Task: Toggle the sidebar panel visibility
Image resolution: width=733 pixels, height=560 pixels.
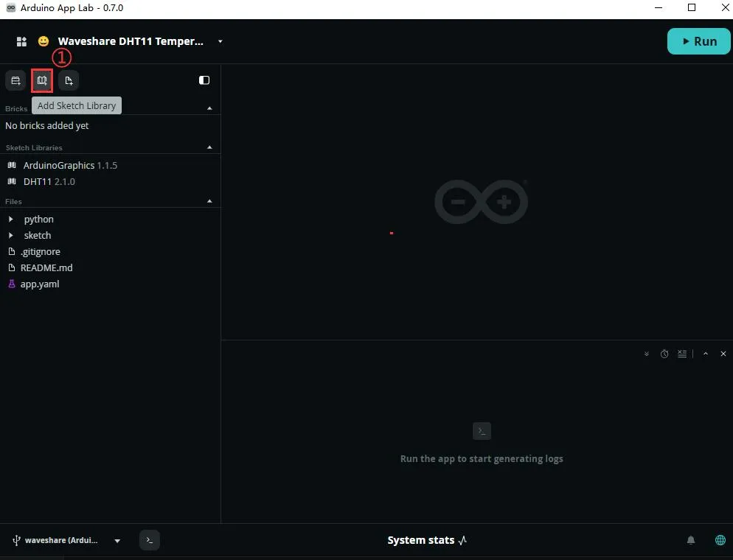Action: [x=204, y=80]
